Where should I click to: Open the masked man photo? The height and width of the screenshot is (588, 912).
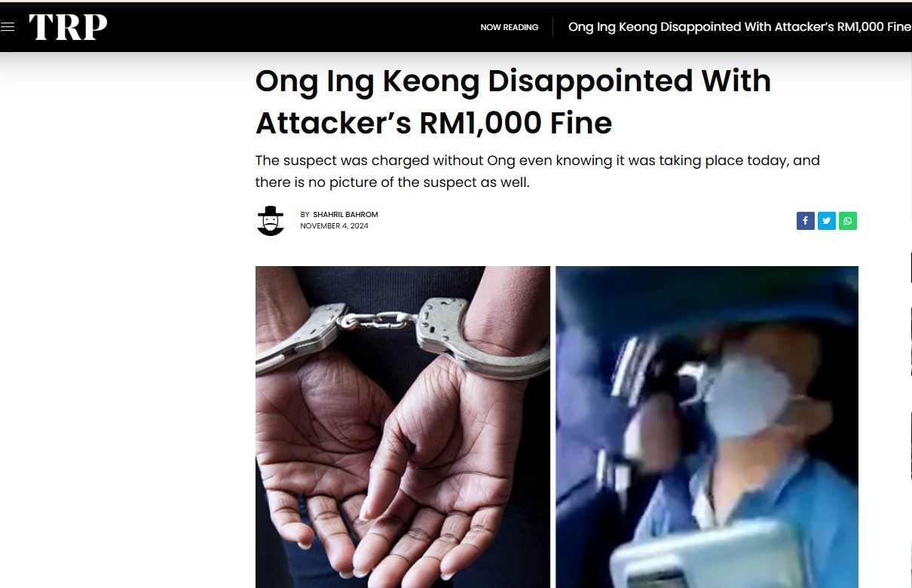707,427
